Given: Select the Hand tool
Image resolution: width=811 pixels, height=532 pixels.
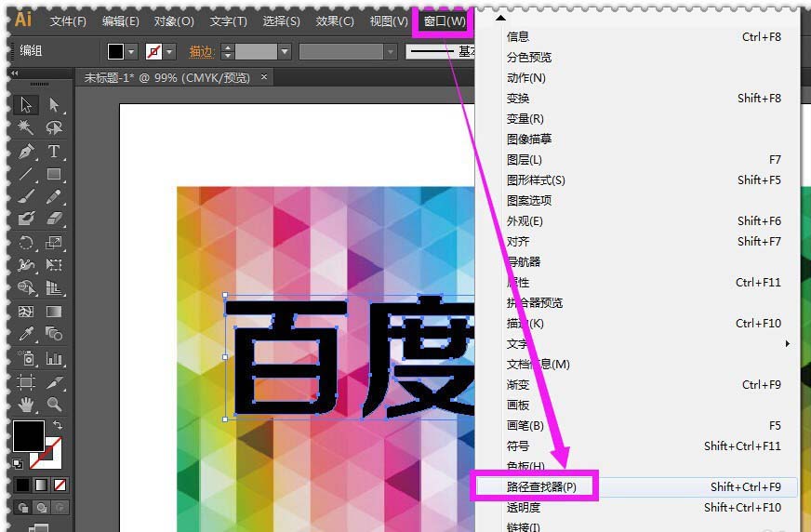Looking at the screenshot, I should (x=26, y=404).
